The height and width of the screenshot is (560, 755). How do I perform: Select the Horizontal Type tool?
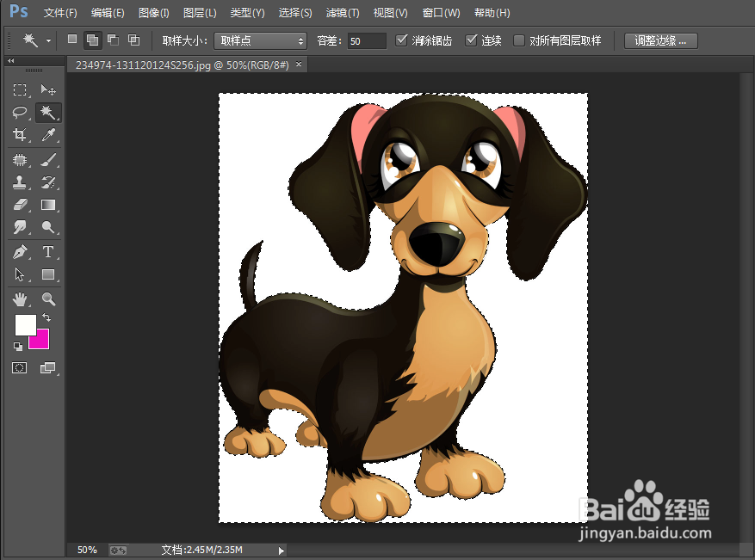click(47, 252)
